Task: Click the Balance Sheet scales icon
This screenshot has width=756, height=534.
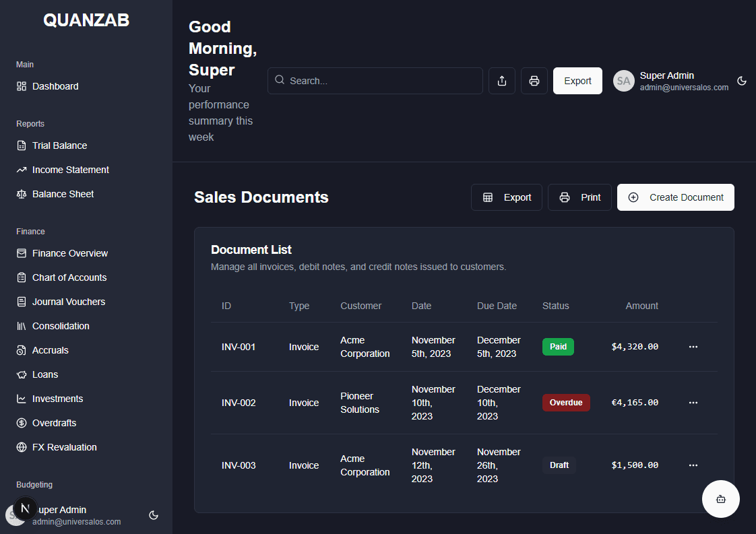Action: tap(21, 194)
